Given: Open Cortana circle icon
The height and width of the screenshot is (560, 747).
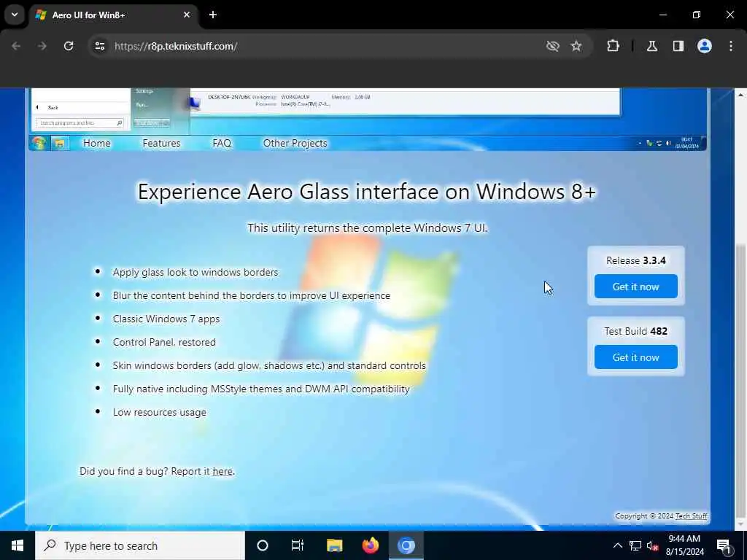Looking at the screenshot, I should pos(263,545).
